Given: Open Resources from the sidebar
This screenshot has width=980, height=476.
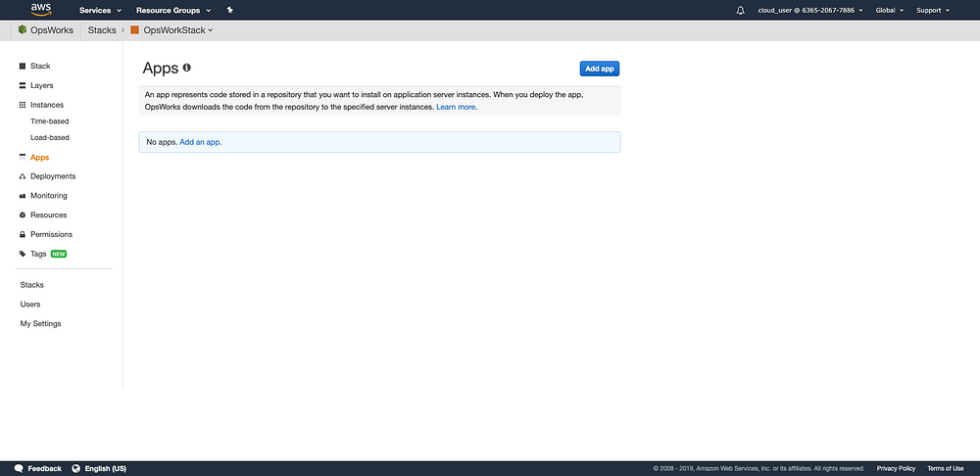Looking at the screenshot, I should (49, 214).
